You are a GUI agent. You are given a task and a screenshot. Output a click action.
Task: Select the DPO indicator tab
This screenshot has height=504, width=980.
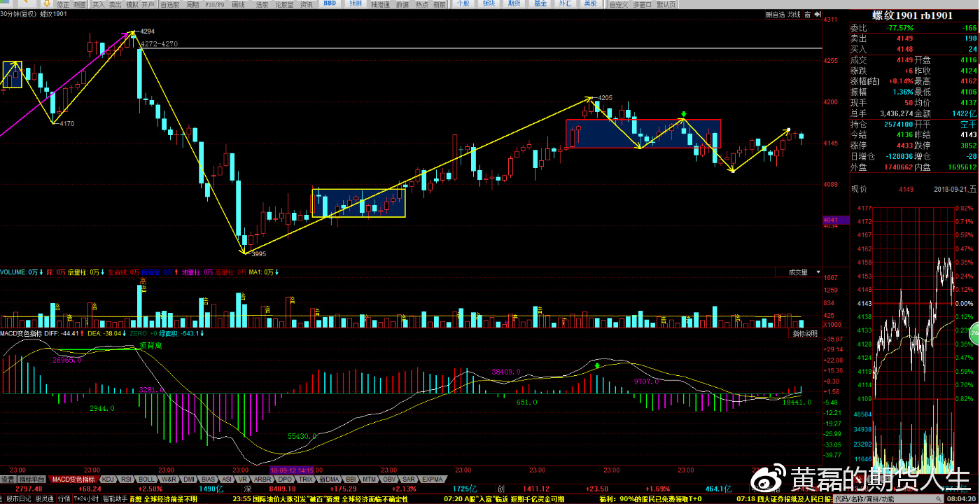pos(285,479)
